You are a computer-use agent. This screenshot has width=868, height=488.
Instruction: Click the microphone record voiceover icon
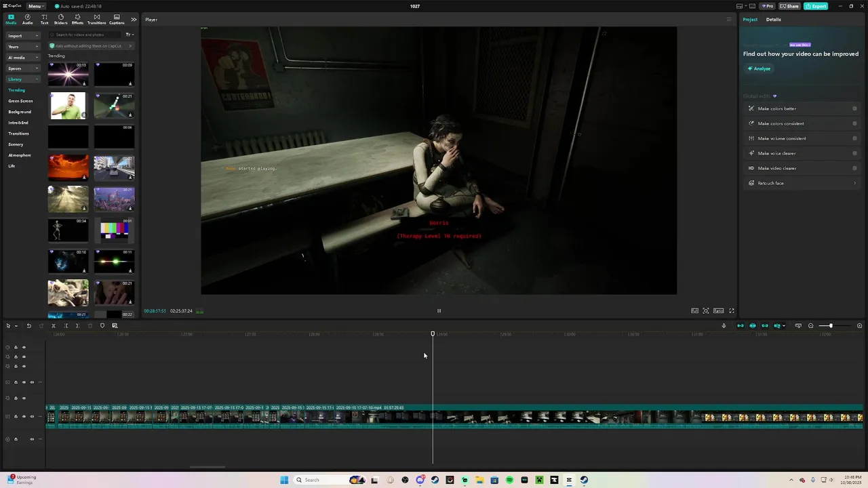click(724, 326)
